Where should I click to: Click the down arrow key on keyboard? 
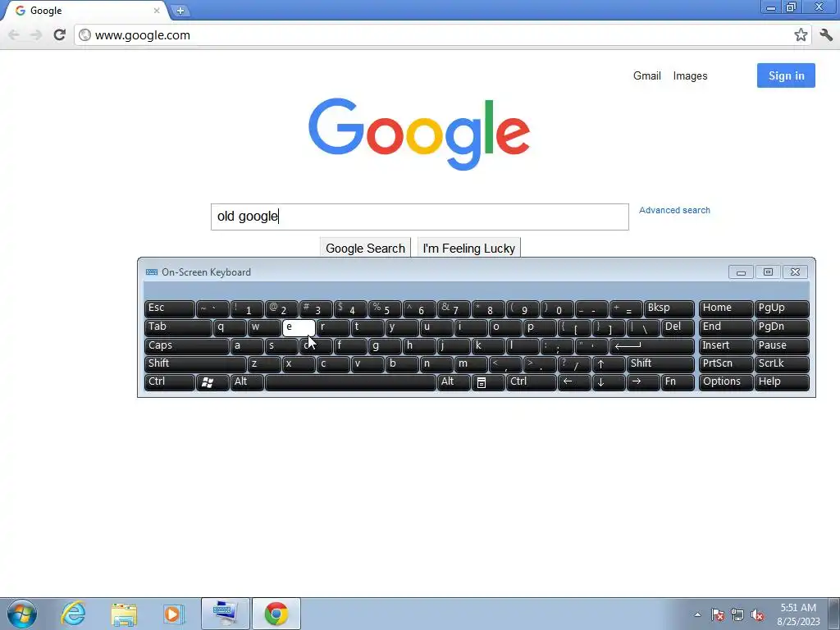coord(609,382)
